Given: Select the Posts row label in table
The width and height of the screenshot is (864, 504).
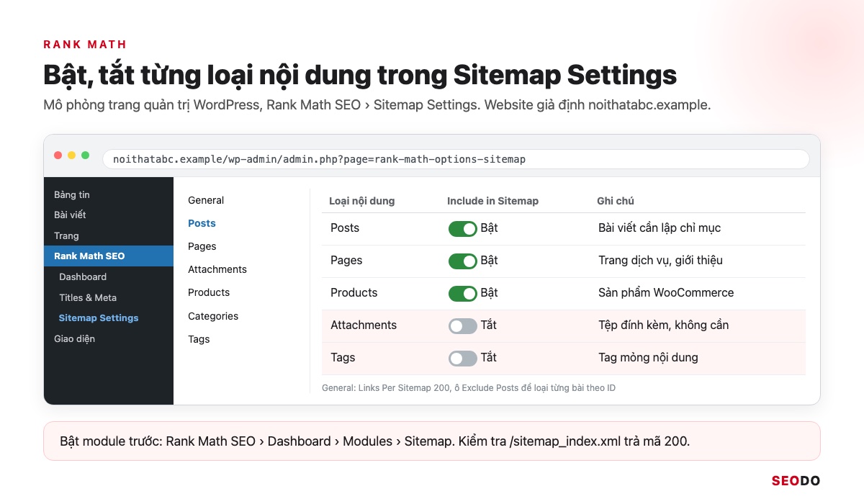Looking at the screenshot, I should coord(345,228).
